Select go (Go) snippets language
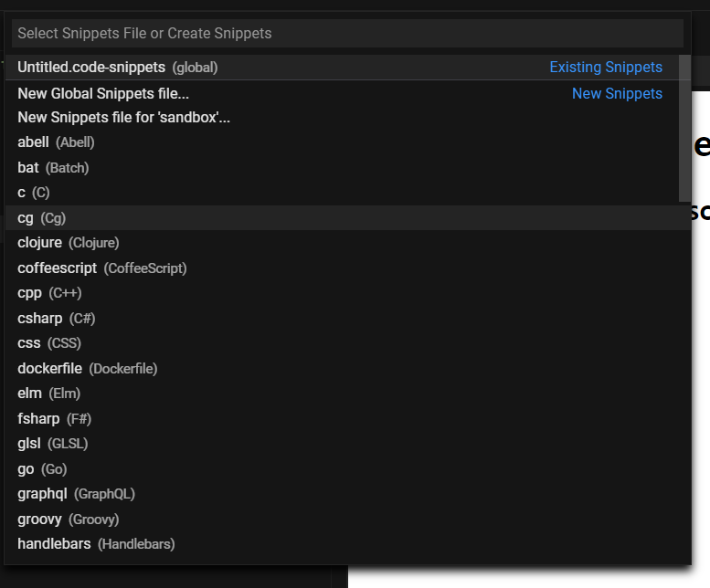Image resolution: width=710 pixels, height=588 pixels. 42,469
